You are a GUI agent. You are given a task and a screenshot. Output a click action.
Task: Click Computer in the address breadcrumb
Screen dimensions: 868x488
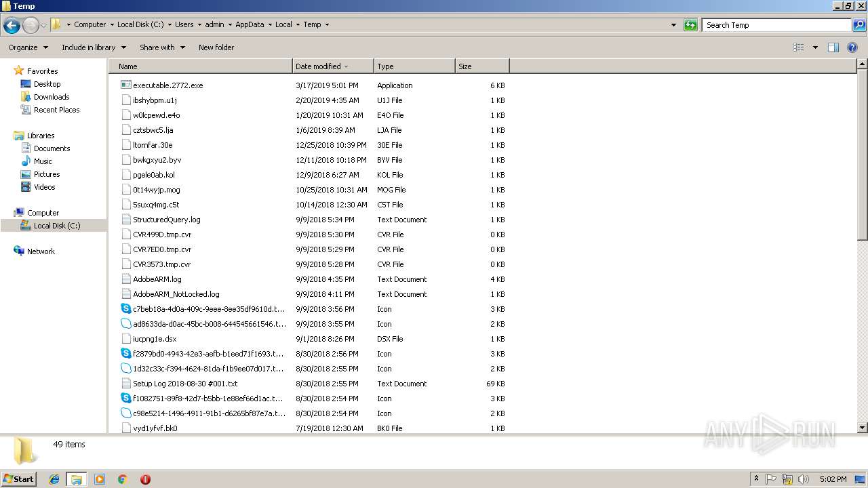(x=90, y=24)
